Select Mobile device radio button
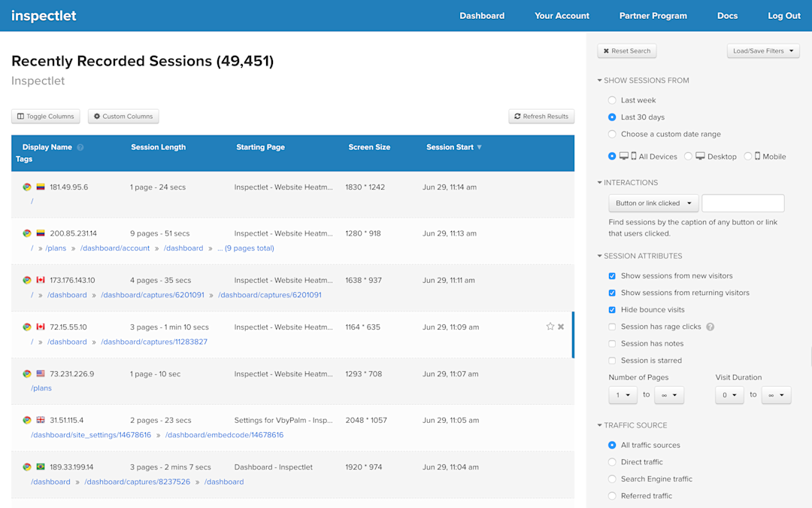 pos(748,156)
